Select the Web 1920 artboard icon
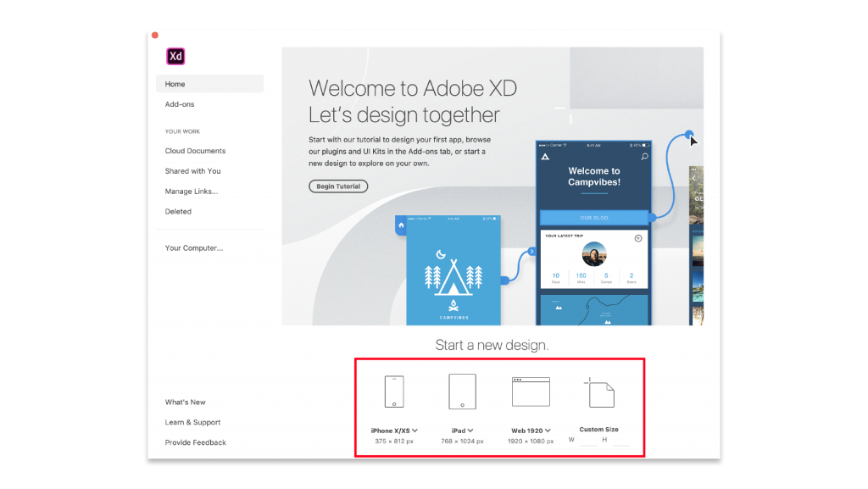868x489 pixels. click(x=531, y=392)
